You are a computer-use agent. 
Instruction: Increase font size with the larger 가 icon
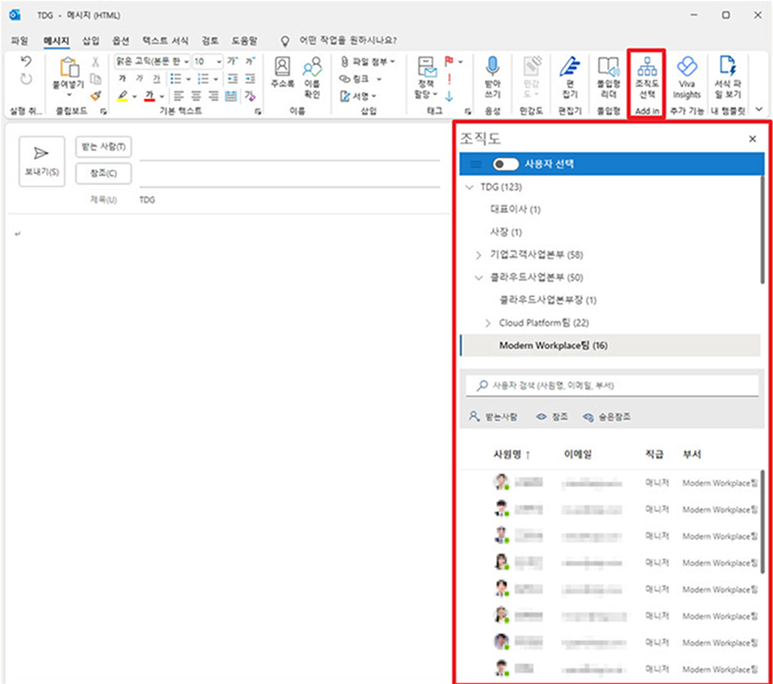tap(232, 61)
